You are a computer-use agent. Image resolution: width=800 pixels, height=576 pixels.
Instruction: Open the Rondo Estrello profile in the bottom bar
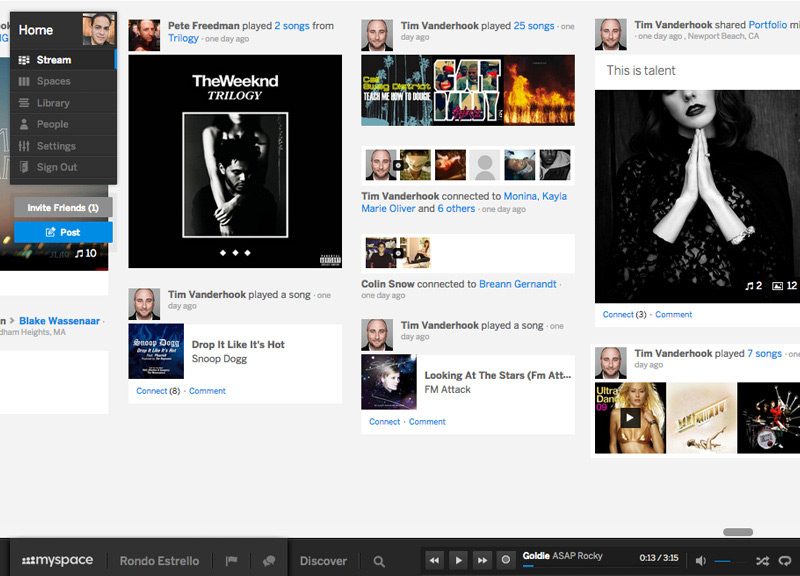click(159, 561)
